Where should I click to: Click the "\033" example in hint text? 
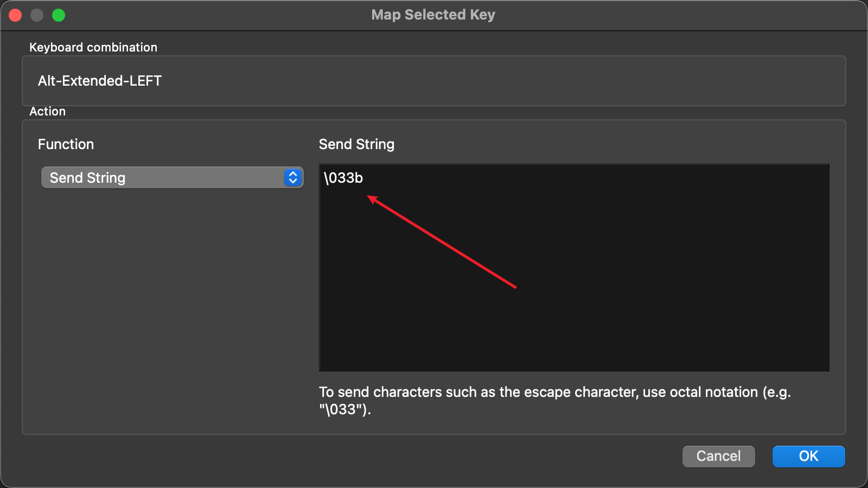pyautogui.click(x=343, y=409)
